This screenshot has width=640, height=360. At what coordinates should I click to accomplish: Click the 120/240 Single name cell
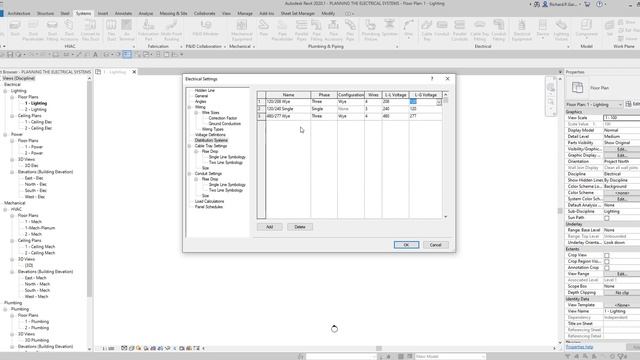click(288, 109)
